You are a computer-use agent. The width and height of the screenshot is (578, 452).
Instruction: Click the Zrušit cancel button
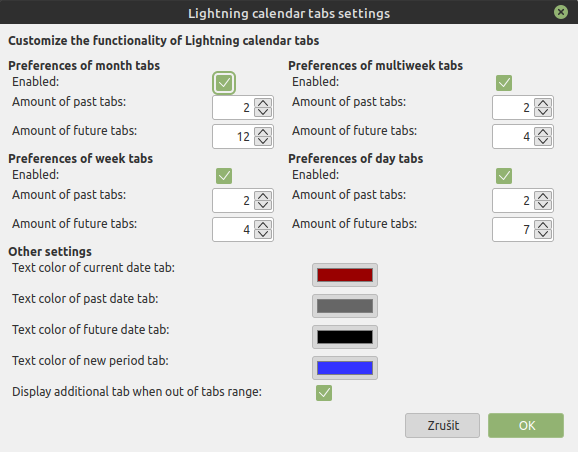point(442,425)
